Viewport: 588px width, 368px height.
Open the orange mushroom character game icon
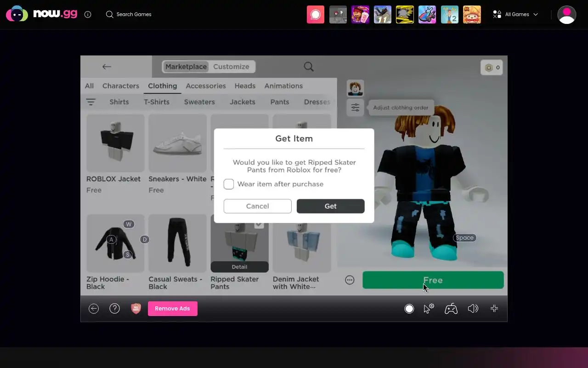pyautogui.click(x=472, y=14)
